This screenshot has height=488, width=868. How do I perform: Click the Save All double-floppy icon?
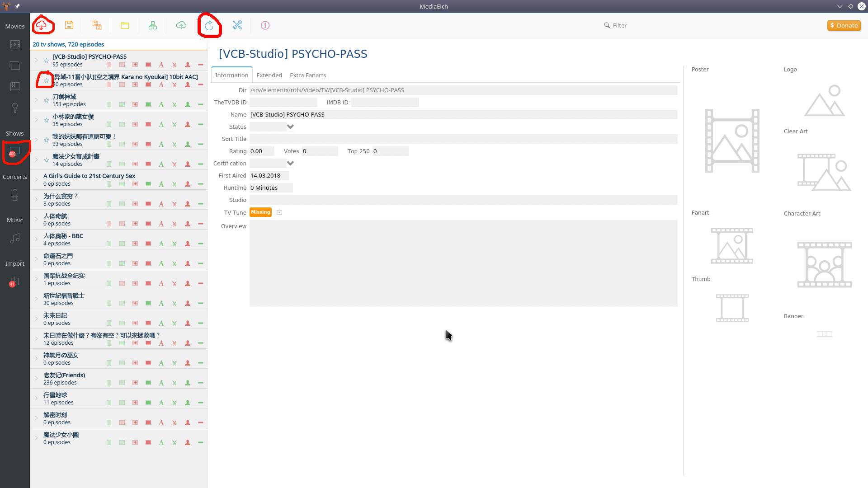coord(97,25)
